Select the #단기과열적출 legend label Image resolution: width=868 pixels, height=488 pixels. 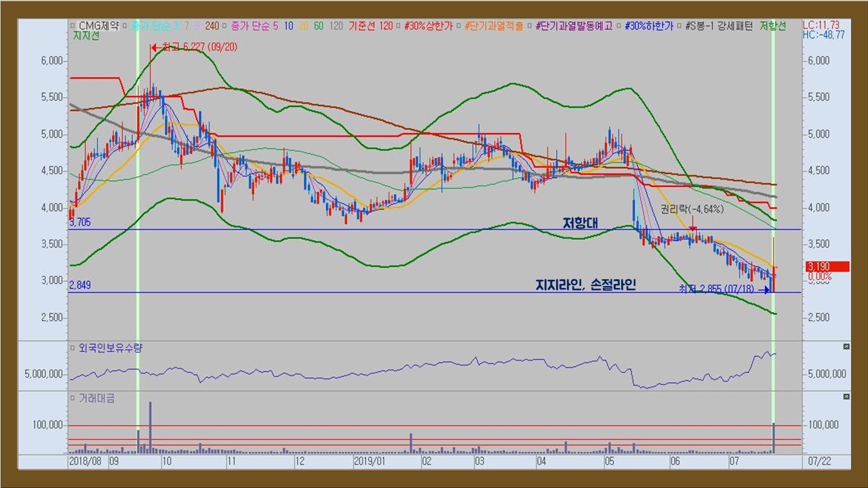tap(495, 26)
